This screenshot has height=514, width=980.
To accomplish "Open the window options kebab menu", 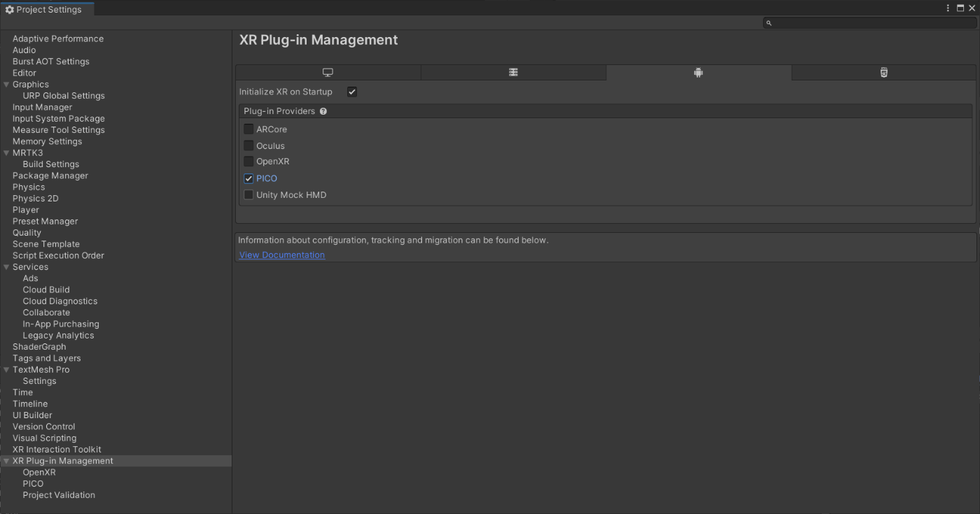I will (x=948, y=8).
